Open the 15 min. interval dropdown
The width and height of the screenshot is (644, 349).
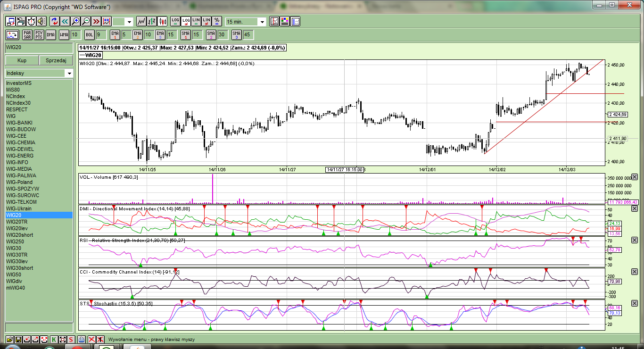[x=262, y=22]
